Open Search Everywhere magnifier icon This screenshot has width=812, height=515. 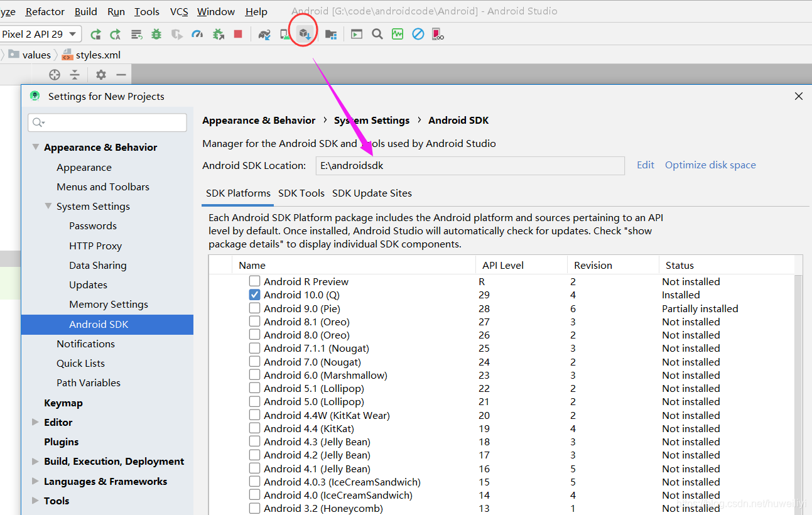(x=377, y=34)
